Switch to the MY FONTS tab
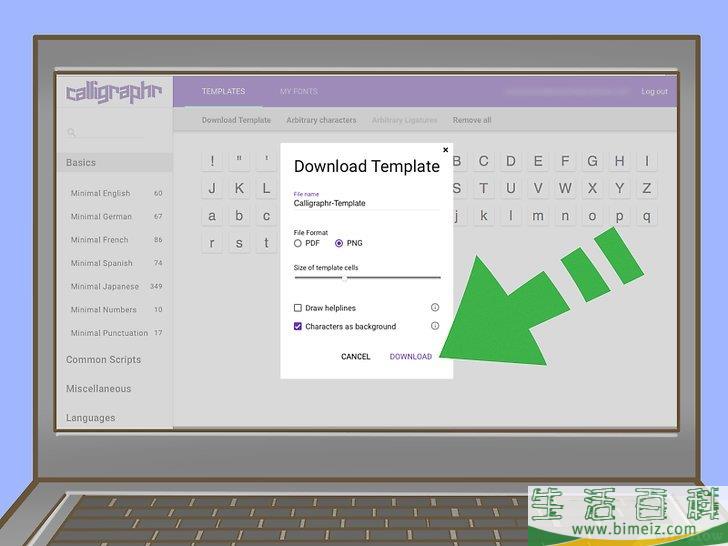Screen dimensions: 728x546 coord(299,91)
